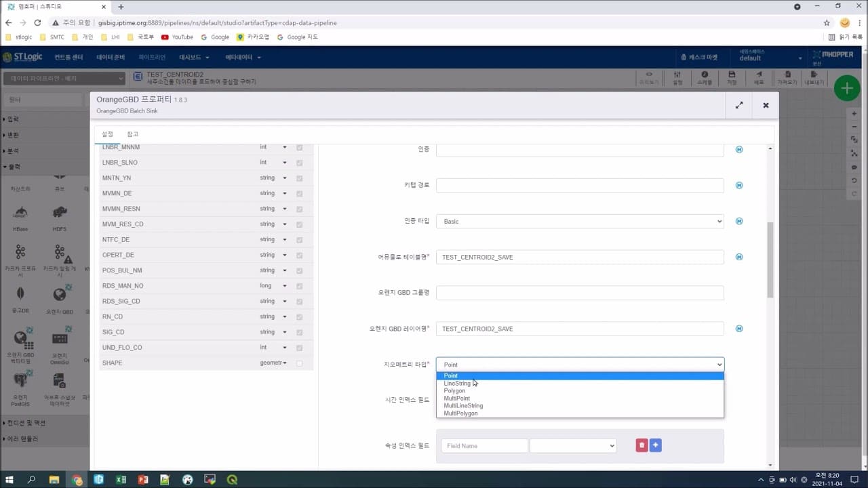
Task: Open the type dropdown for LNBR_MNNM field
Action: pyautogui.click(x=273, y=147)
